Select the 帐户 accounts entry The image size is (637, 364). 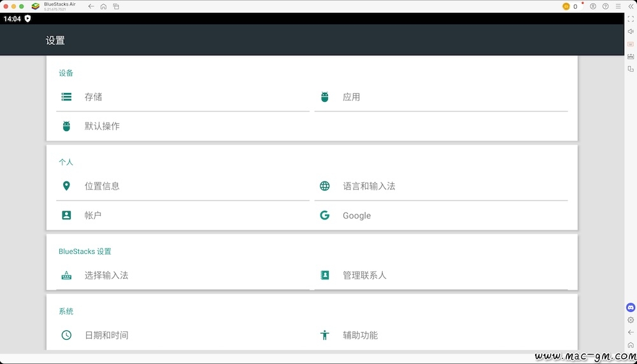183,216
